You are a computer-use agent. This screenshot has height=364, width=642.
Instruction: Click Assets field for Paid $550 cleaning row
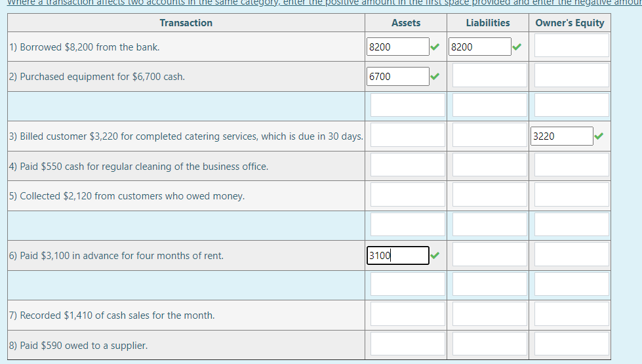tap(407, 165)
